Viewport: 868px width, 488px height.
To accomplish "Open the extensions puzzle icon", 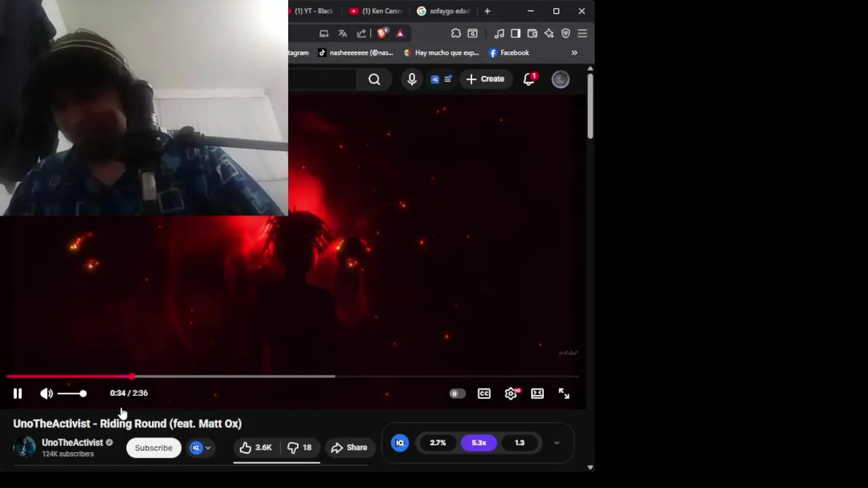I will click(456, 33).
